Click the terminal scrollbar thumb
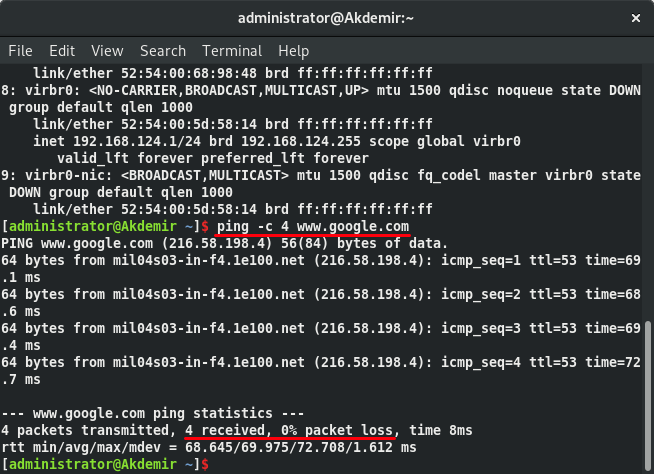 (647, 390)
